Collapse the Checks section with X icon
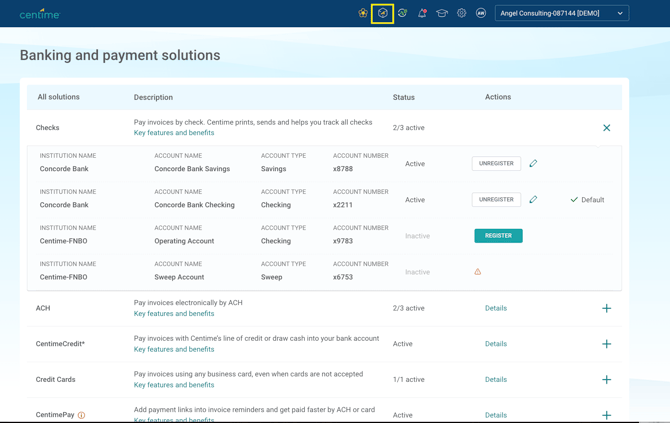The width and height of the screenshot is (670, 423). click(606, 128)
